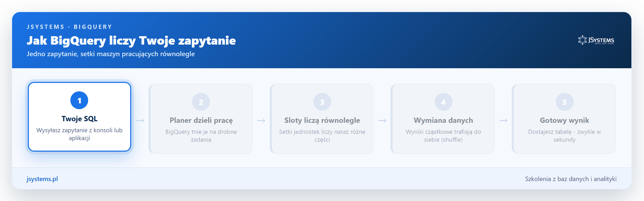Open the Planer dzieli pracę step card
This screenshot has width=644, height=201.
[201, 119]
